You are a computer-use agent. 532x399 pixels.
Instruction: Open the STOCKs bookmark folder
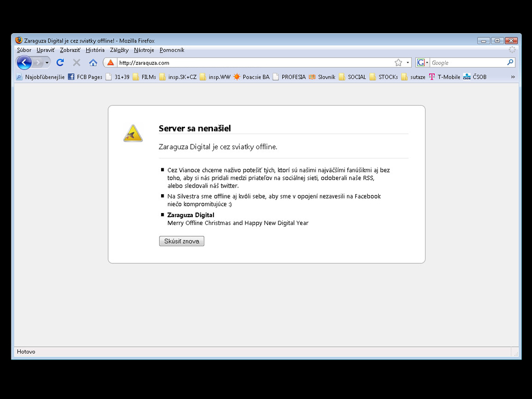(x=384, y=77)
